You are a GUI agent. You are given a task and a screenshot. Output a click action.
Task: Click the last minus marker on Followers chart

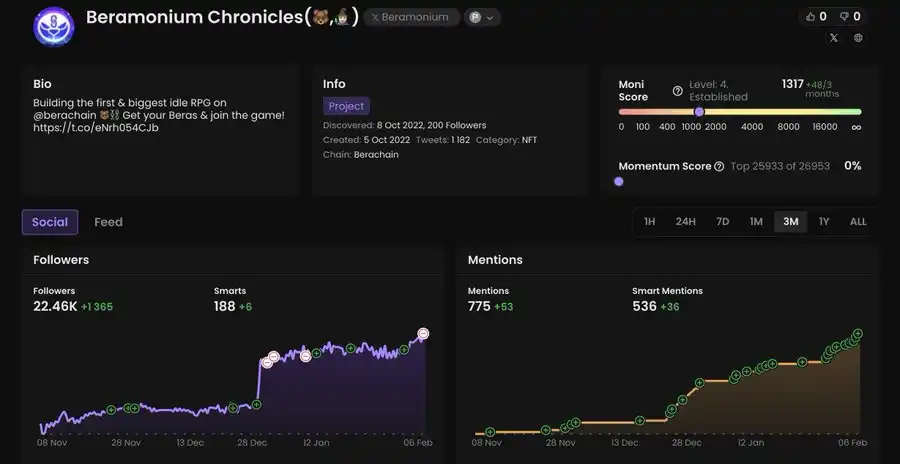(423, 333)
